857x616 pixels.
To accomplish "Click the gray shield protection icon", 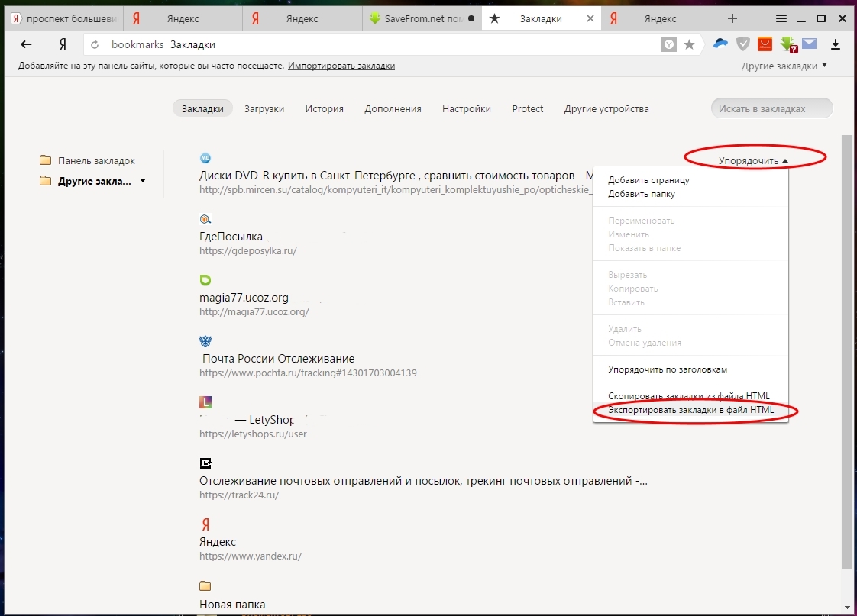I will click(742, 44).
